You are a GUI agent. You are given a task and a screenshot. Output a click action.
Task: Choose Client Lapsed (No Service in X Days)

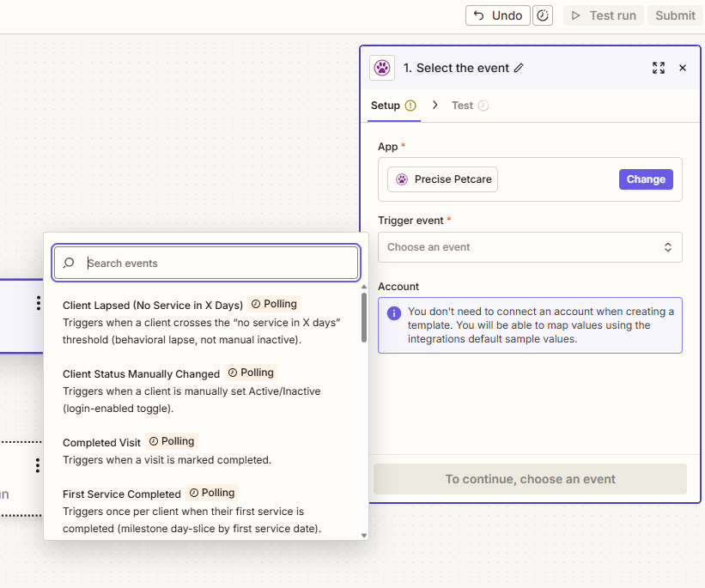[x=153, y=306]
